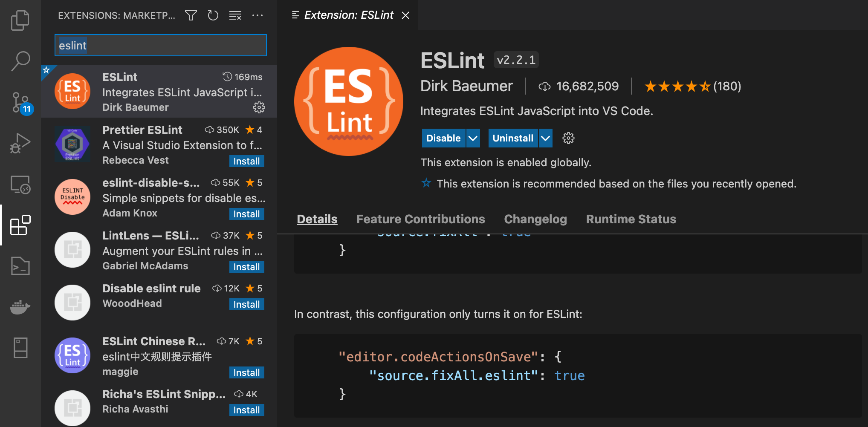The width and height of the screenshot is (868, 427).
Task: Open the terminal-style activity bar icon
Action: [x=20, y=266]
